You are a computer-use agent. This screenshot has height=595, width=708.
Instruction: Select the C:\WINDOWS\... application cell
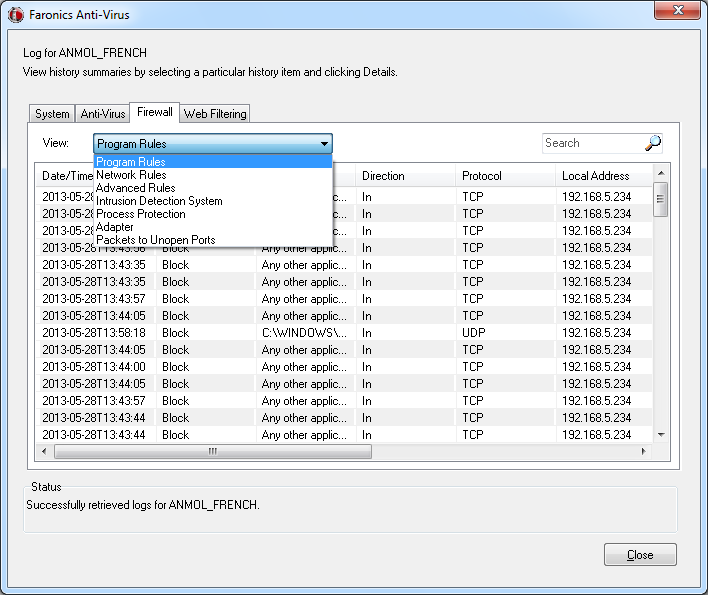tap(305, 333)
